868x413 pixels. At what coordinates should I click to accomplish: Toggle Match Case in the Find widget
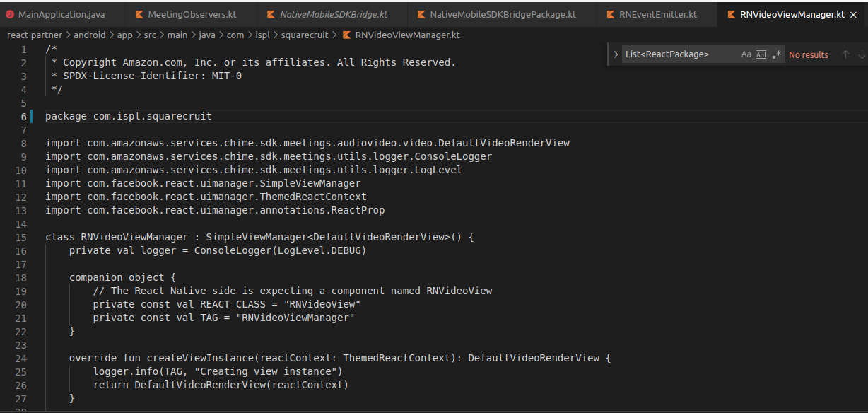click(x=746, y=54)
